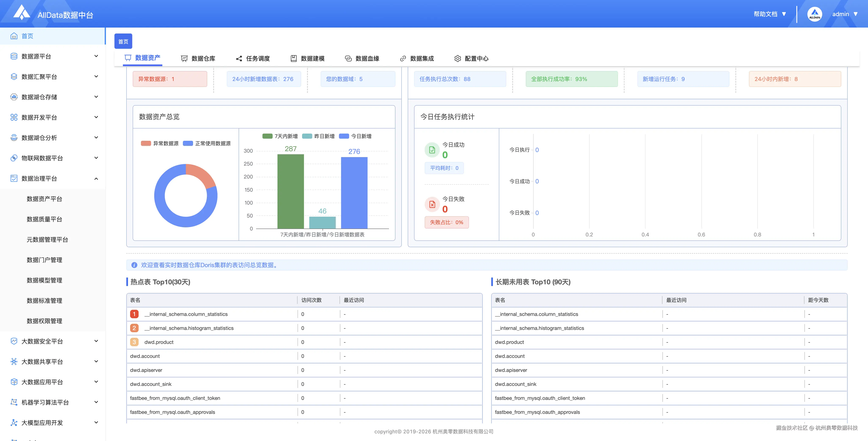Viewport: 868px width, 441px height.
Task: Click the teal 46 bar in chart
Action: tap(323, 223)
